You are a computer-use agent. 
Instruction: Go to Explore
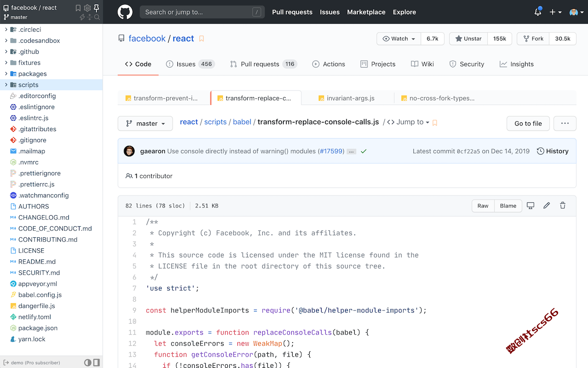[x=404, y=12]
